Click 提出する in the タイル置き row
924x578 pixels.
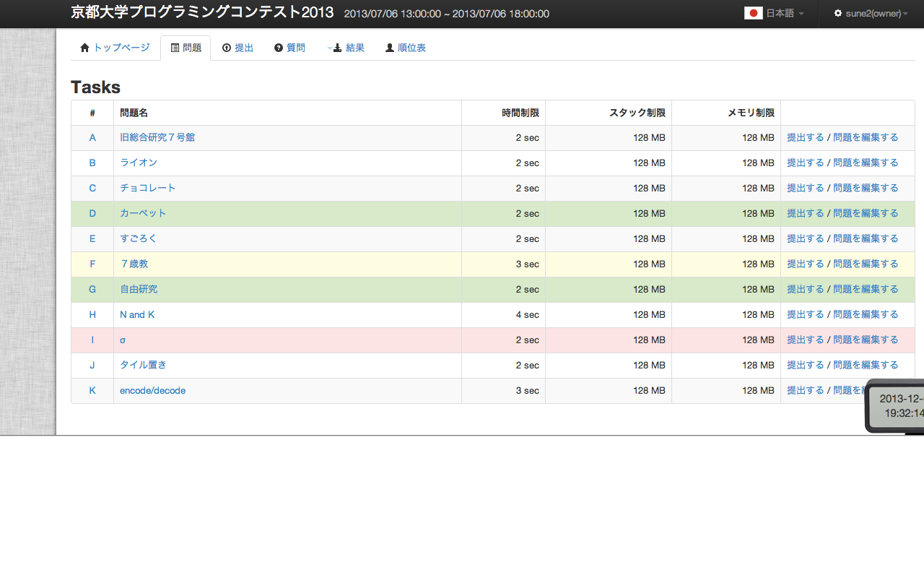coord(806,365)
